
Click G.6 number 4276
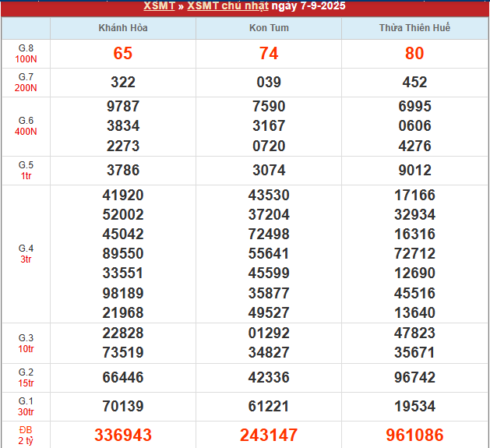point(414,146)
